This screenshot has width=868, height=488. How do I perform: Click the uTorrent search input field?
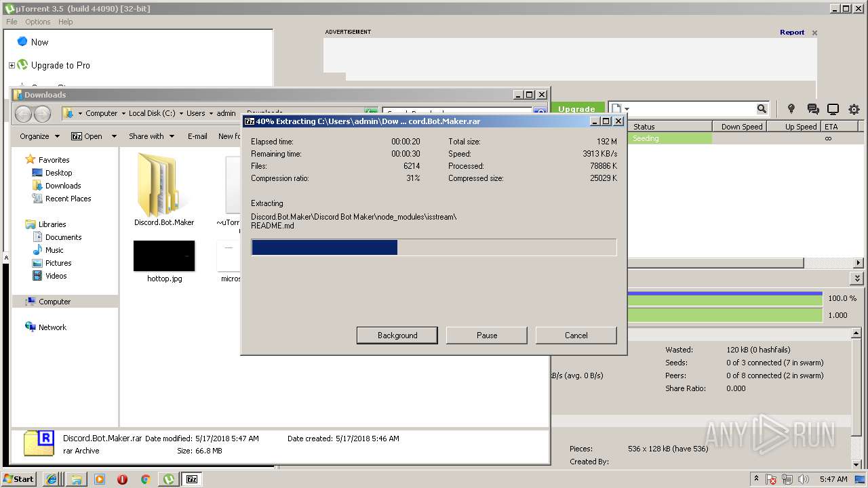tap(694, 109)
